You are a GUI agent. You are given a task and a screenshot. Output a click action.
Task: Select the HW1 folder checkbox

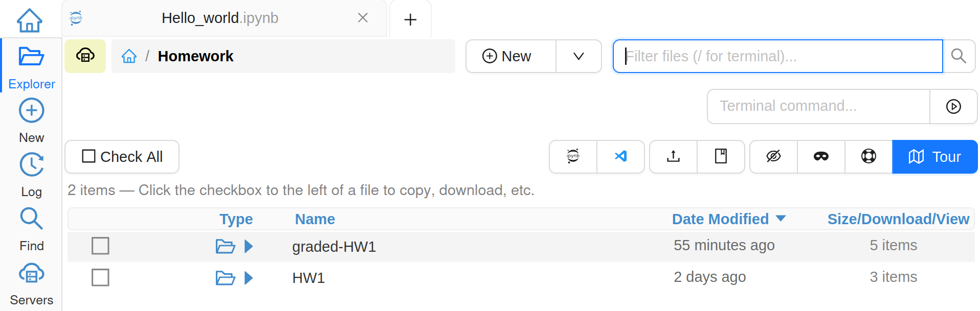coord(100,277)
